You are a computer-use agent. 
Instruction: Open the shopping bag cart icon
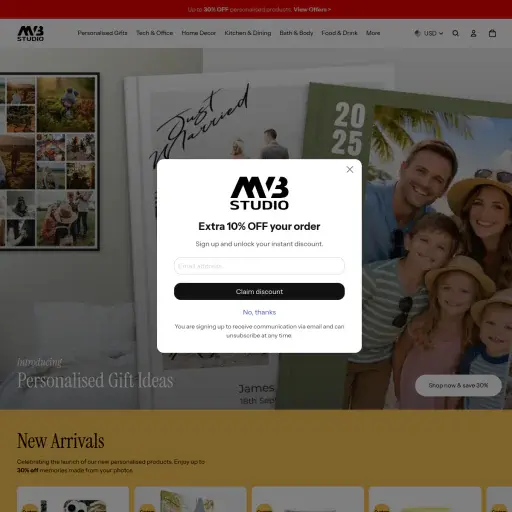pos(492,33)
